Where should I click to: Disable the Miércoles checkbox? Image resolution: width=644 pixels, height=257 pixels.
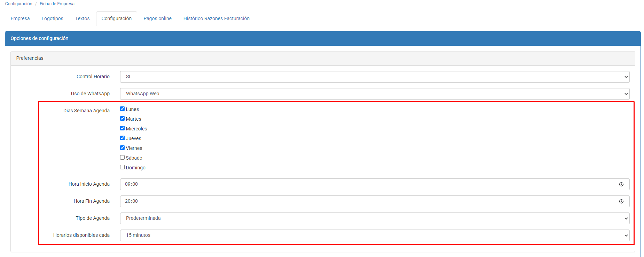[122, 128]
